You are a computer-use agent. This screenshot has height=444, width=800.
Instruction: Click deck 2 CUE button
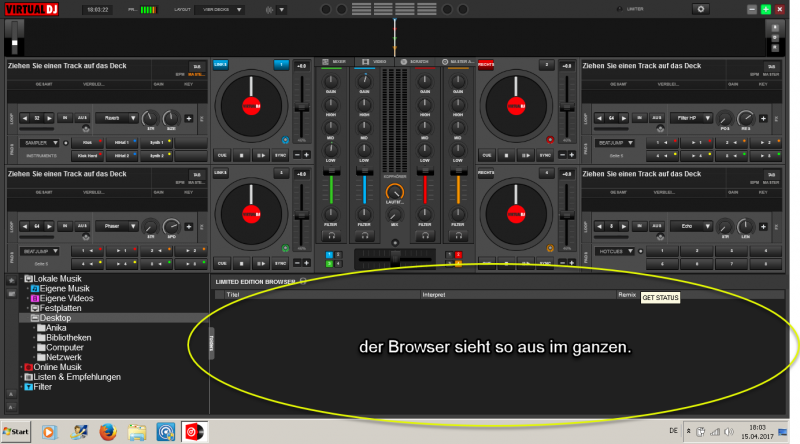click(487, 155)
